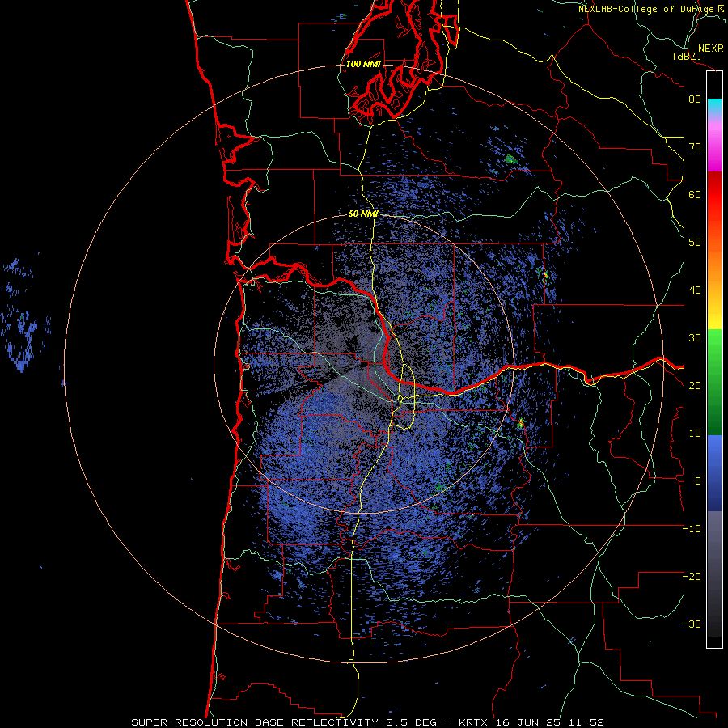728x728 pixels.
Task: Click the positive 10 dBZ scale label
Action: click(695, 434)
